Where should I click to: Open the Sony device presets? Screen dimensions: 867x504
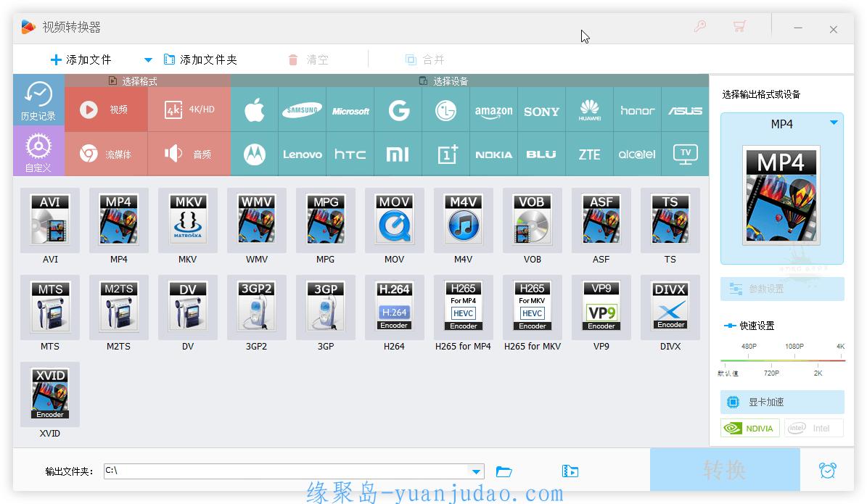pyautogui.click(x=541, y=110)
